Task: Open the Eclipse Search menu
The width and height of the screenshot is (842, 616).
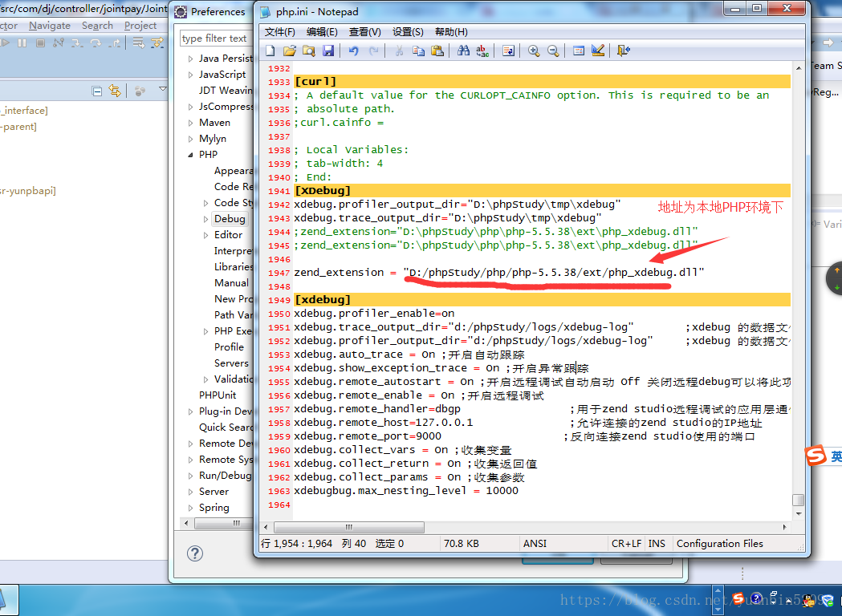Action: tap(97, 25)
